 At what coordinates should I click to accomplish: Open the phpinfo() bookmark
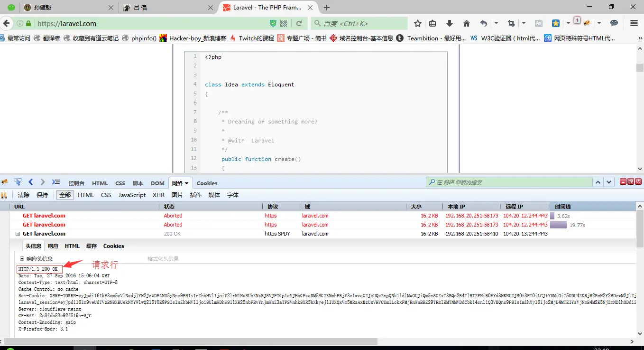click(139, 38)
